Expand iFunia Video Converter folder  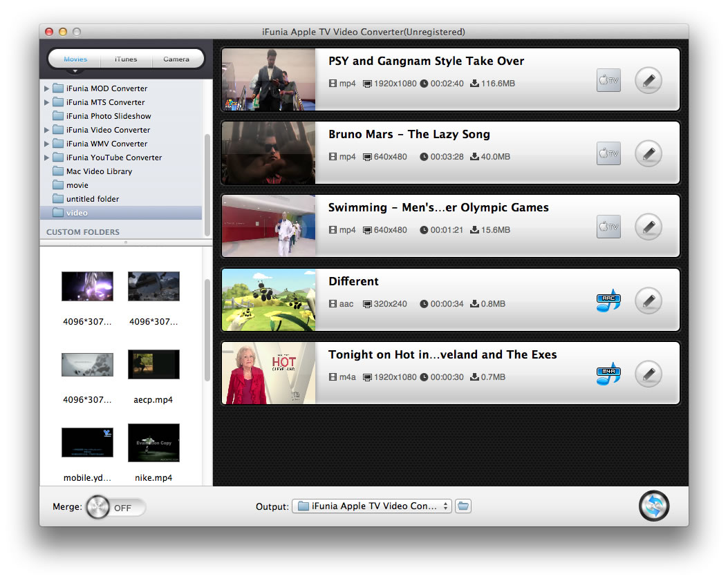point(46,130)
